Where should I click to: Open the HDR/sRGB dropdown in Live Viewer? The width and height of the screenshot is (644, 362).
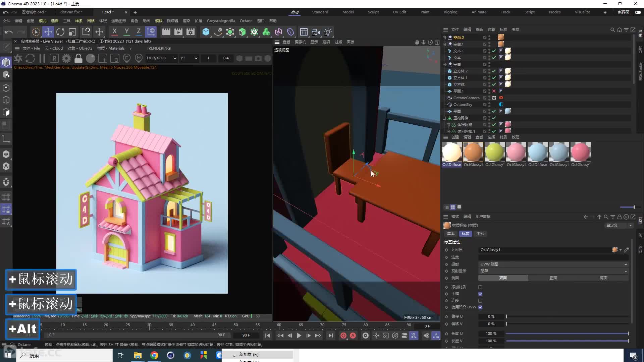[x=161, y=58]
